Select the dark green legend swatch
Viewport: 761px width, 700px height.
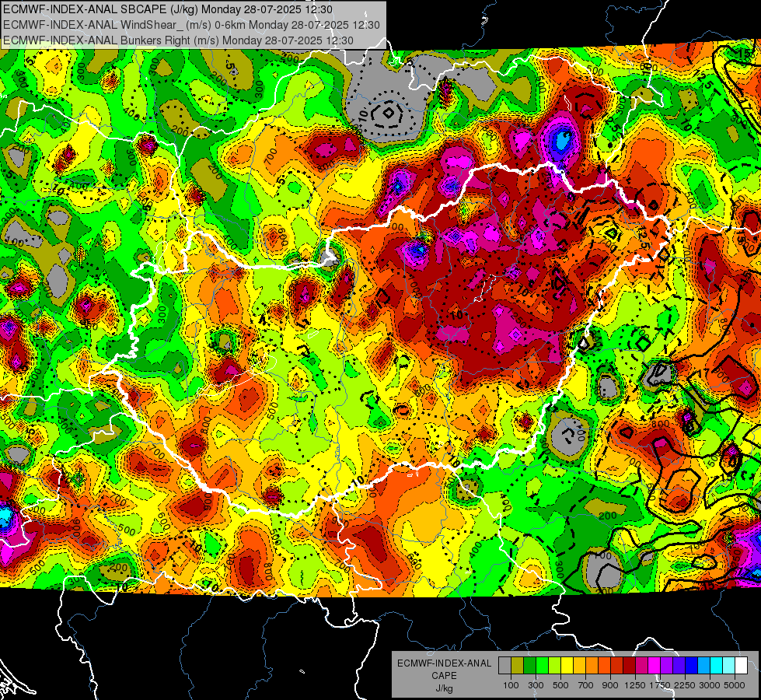coord(529,666)
